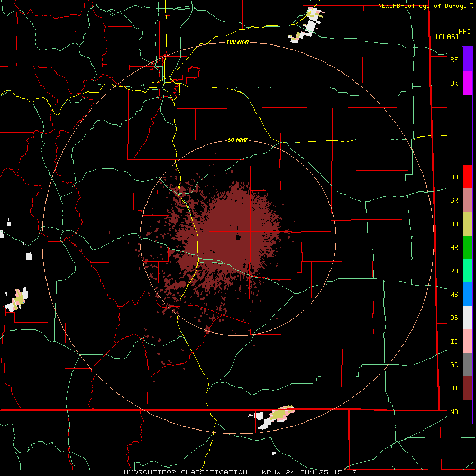Viewport: 476px width, 476px height.
Task: Pick the bright green RA legend swatch
Action: pos(467,271)
